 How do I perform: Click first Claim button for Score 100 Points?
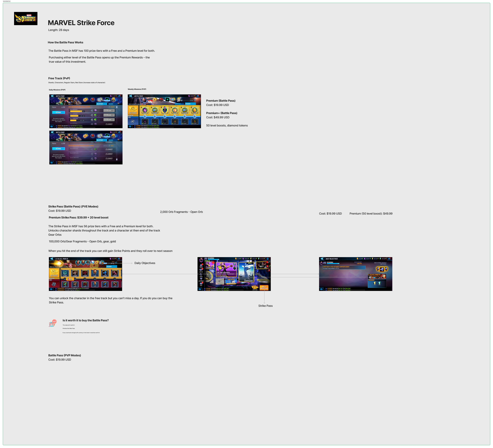coord(109,110)
